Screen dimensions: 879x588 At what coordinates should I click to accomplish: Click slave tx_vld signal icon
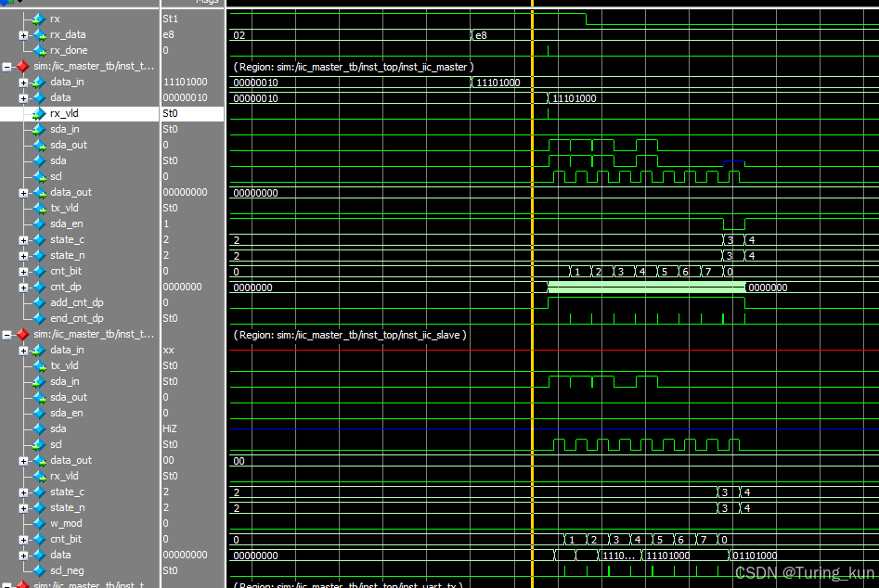coord(39,365)
